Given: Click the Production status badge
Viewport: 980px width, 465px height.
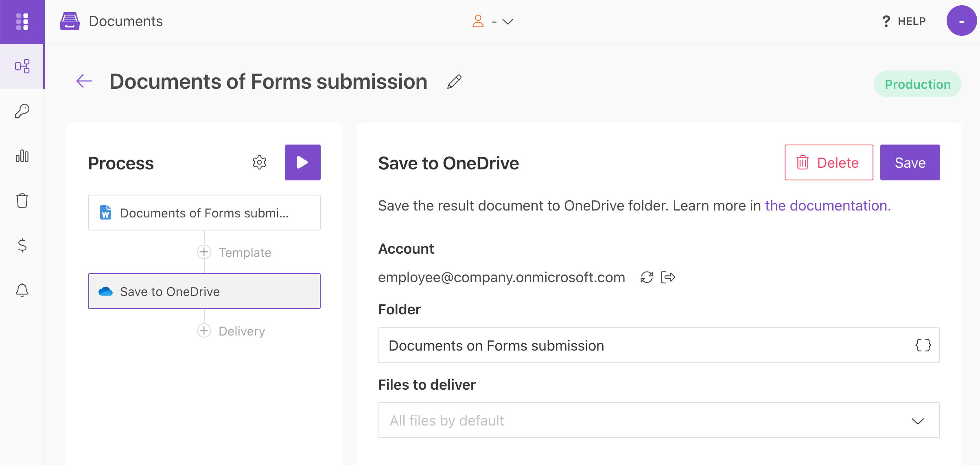Looking at the screenshot, I should click(x=918, y=84).
